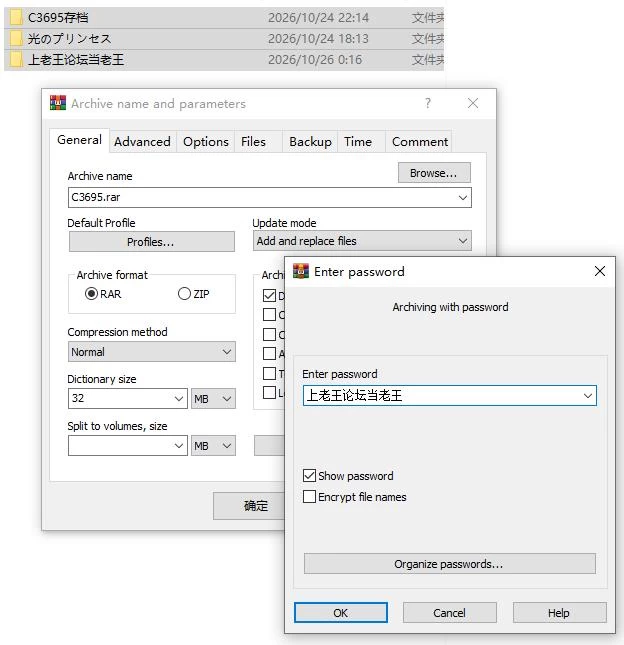Click the folder icon for 上老王论坛当老王

(16, 60)
